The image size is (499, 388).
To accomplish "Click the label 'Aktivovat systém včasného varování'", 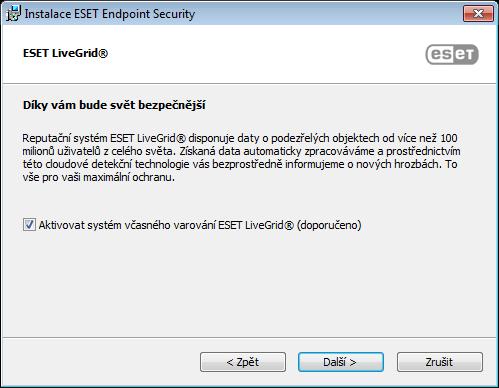I will coord(127,225).
